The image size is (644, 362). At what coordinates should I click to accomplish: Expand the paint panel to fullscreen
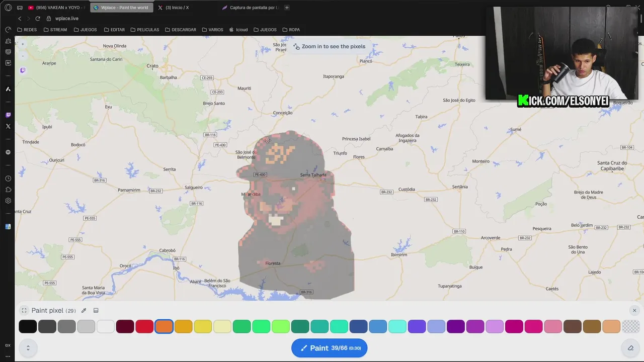tap(24, 310)
